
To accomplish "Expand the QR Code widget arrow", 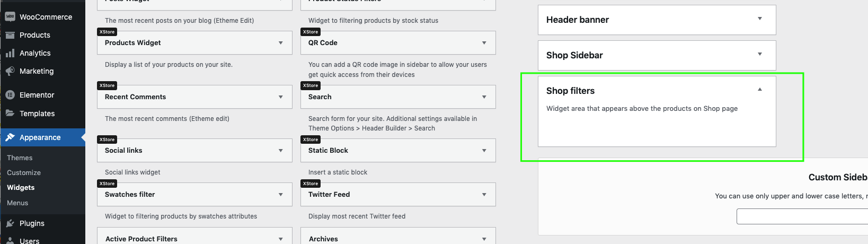I will pyautogui.click(x=484, y=43).
